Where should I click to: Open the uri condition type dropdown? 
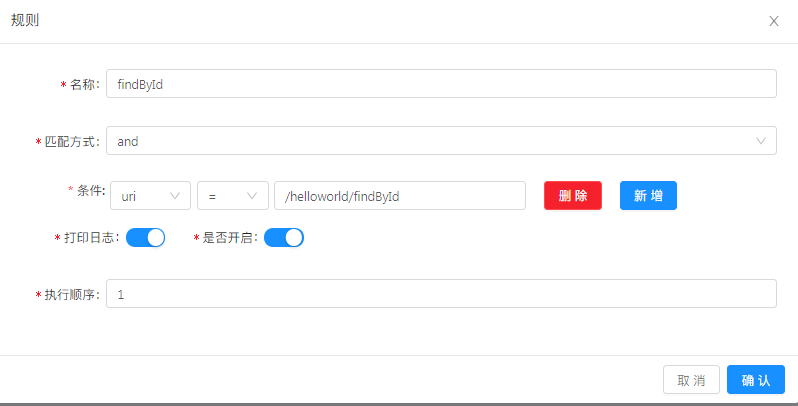pyautogui.click(x=150, y=195)
